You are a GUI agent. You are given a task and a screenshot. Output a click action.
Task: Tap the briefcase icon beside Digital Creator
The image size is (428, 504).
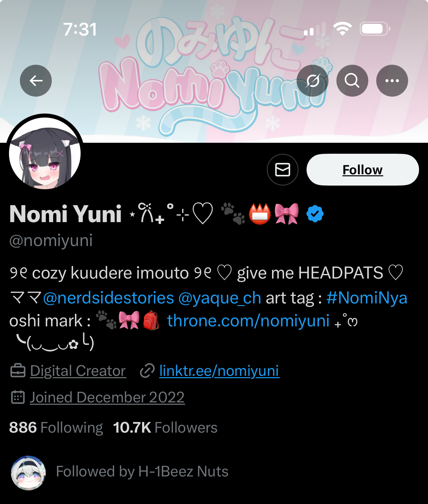point(18,371)
